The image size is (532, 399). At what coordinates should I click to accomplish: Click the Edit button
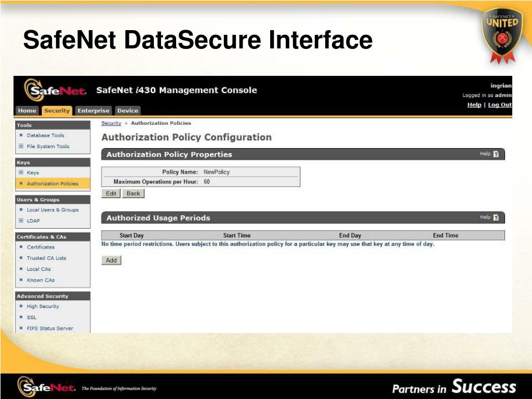tap(111, 193)
